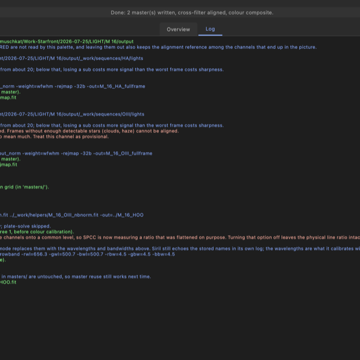This screenshot has height=360, width=360.
Task: Click the line about channels not read by this palette
Action: (158, 47)
